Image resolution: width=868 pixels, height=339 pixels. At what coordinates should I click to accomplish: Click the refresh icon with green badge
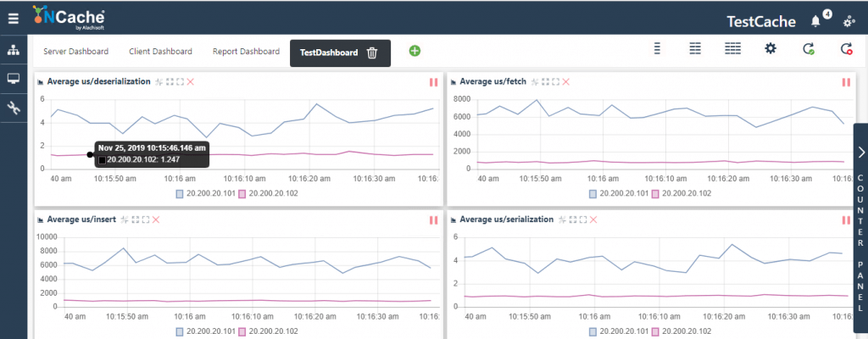pyautogui.click(x=809, y=49)
